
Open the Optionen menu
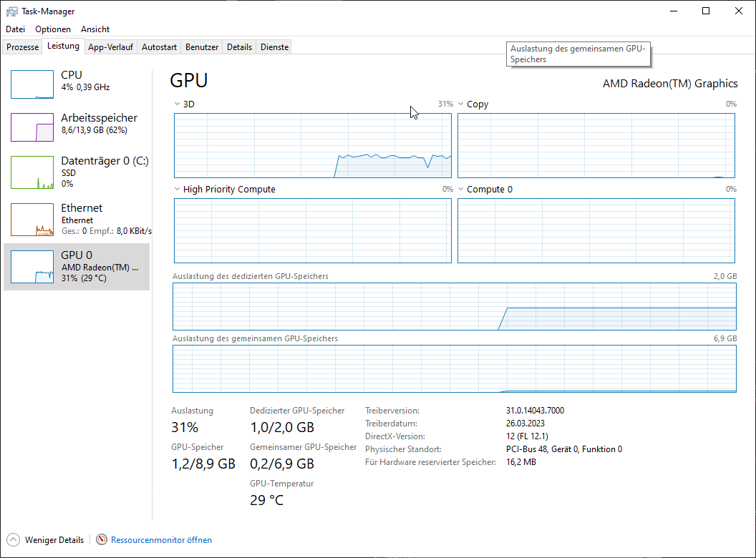(53, 29)
